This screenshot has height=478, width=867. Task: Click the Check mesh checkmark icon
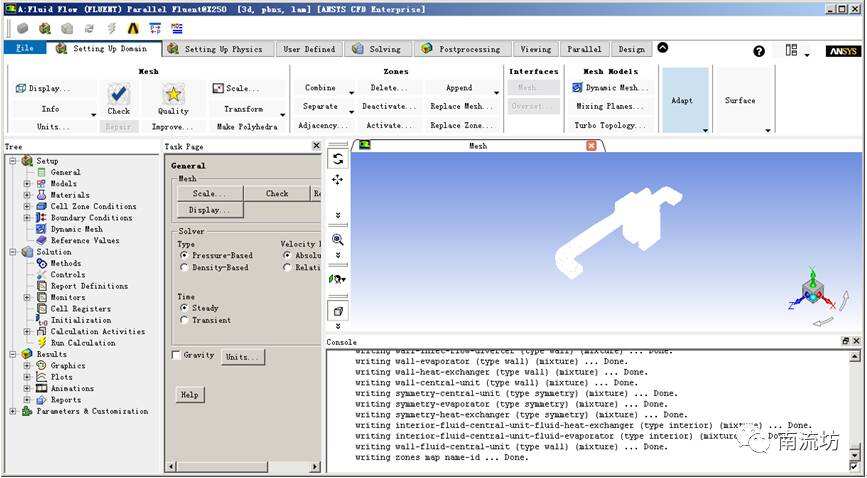click(x=118, y=93)
